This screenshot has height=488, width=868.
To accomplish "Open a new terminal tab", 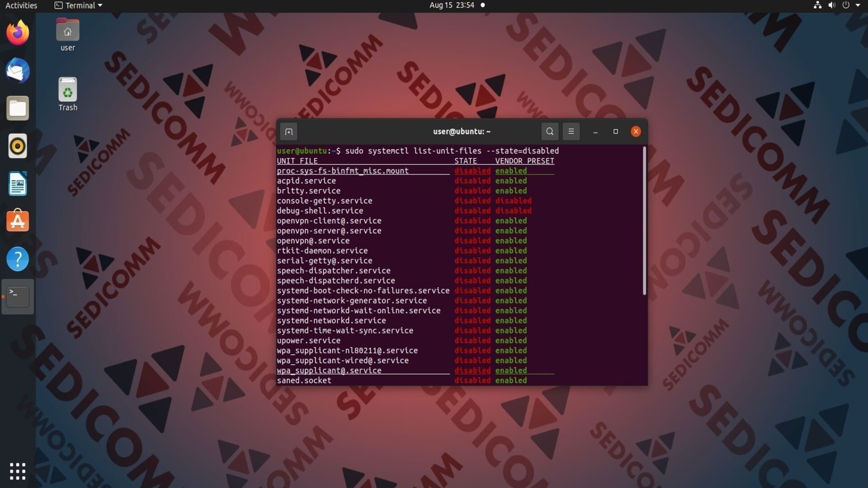I will [x=289, y=131].
